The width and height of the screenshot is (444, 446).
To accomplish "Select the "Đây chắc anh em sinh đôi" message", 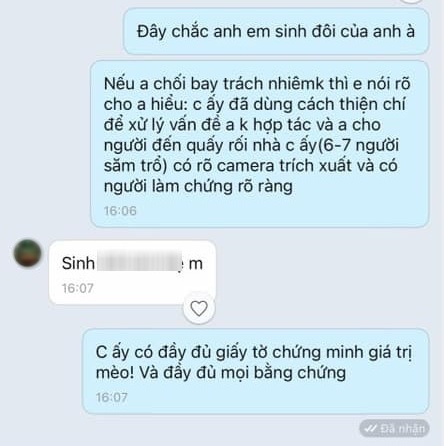I will [x=276, y=31].
